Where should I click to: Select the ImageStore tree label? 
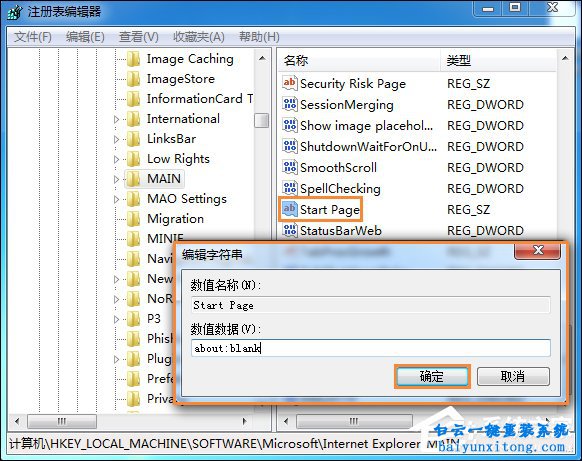181,79
